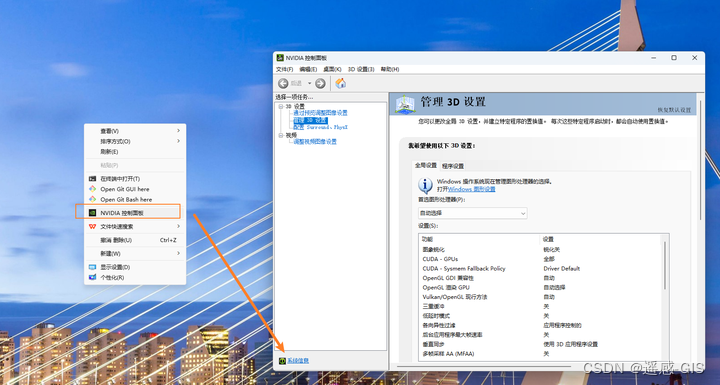Open the Back history dropdown arrow
The image size is (720, 385).
[x=309, y=83]
